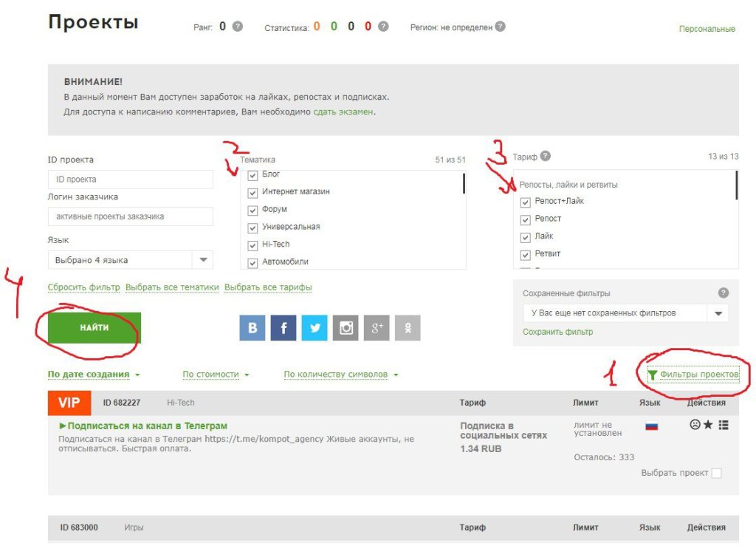Viewport: 756px width, 560px height.
Task: Open the Язык language dropdown
Action: [203, 260]
